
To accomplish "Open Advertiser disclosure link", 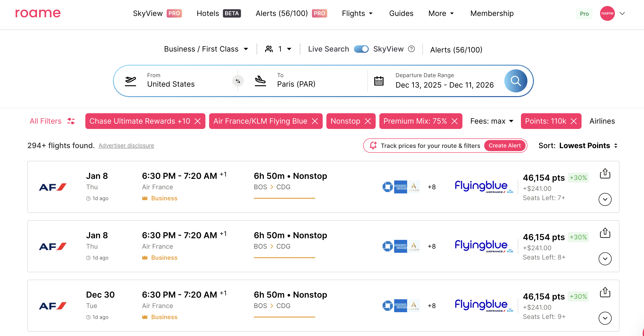I will tap(126, 146).
